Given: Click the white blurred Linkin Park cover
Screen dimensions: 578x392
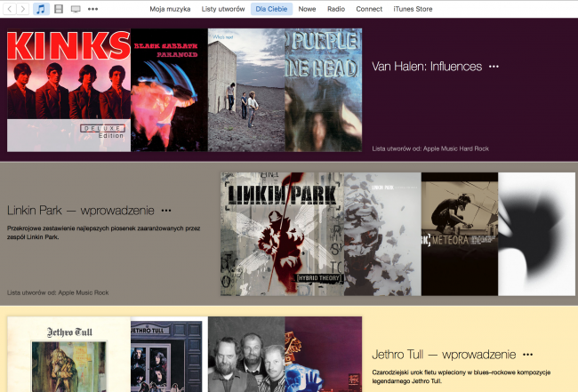Looking at the screenshot, I should point(537,234).
